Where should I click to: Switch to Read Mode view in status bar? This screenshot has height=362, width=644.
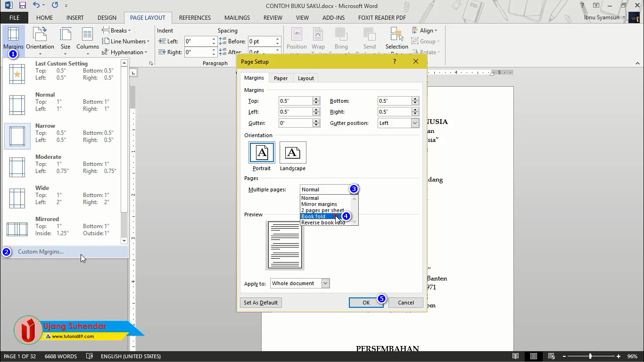pos(516,356)
